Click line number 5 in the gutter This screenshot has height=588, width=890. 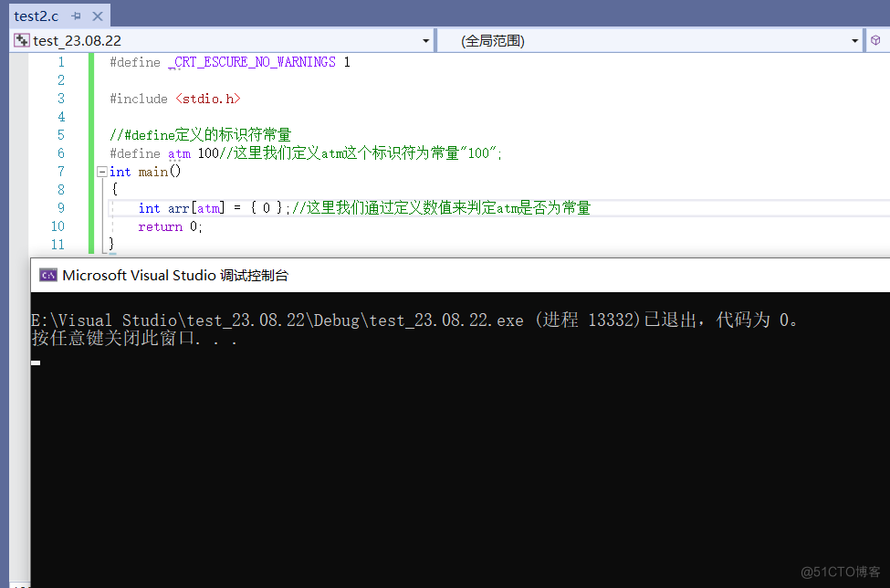[x=61, y=135]
